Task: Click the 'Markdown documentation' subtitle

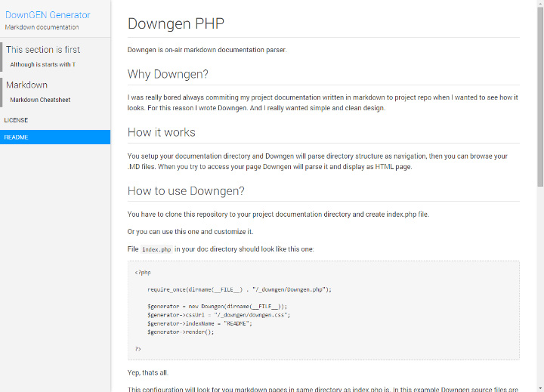Action: click(x=42, y=27)
